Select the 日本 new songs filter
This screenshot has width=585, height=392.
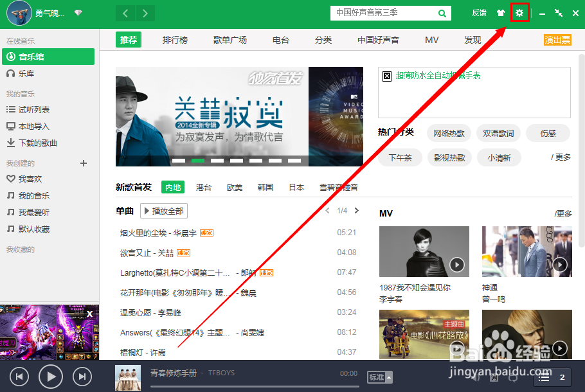296,187
